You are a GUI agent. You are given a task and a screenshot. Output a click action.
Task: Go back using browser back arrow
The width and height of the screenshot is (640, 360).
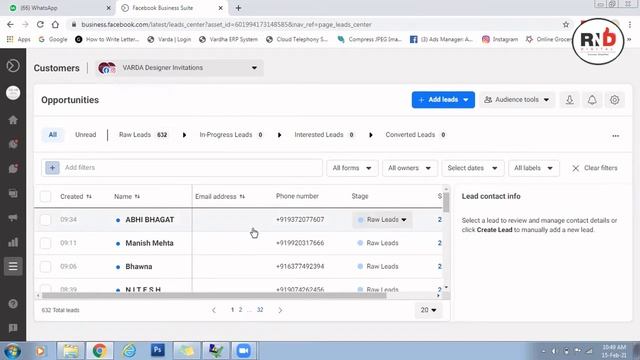point(10,24)
